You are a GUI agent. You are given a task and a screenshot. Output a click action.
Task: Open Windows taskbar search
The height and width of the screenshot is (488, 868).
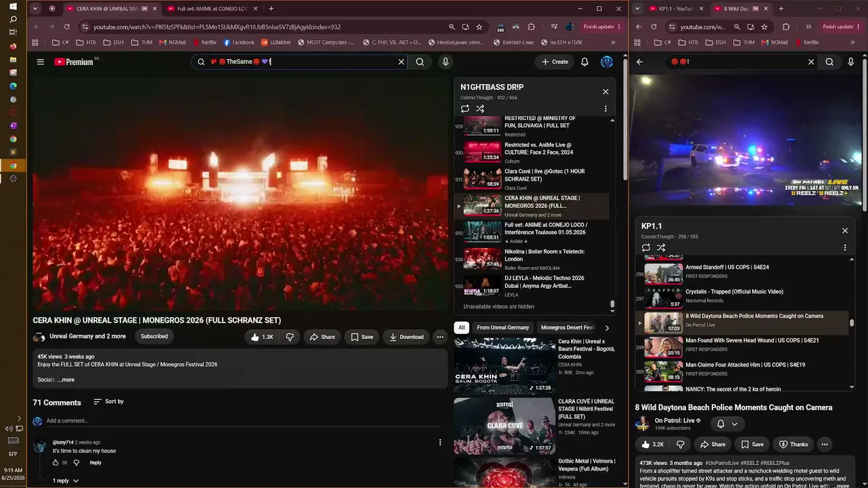13,20
